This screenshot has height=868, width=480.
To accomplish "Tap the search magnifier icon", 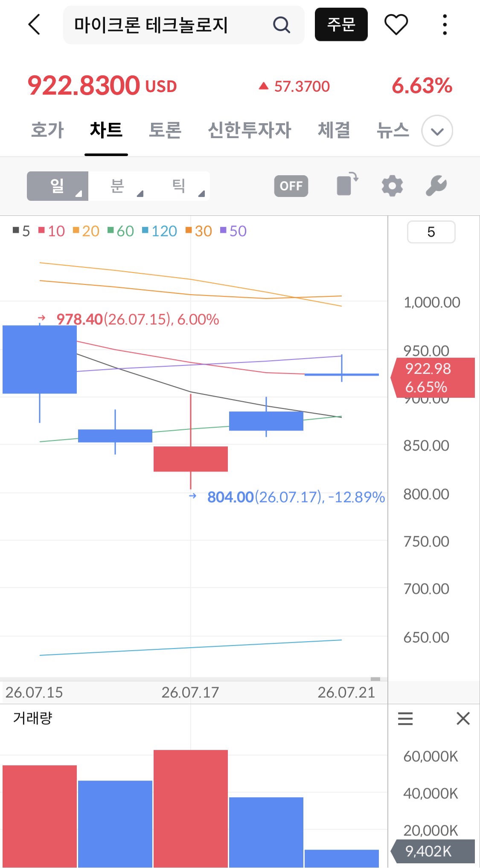I will [282, 25].
